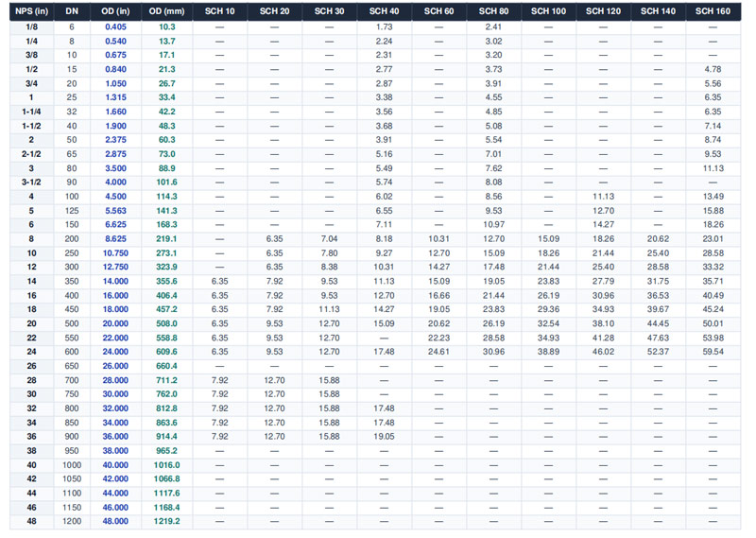
Task: Select the 1.050 OD (in) cell
Action: pos(115,83)
